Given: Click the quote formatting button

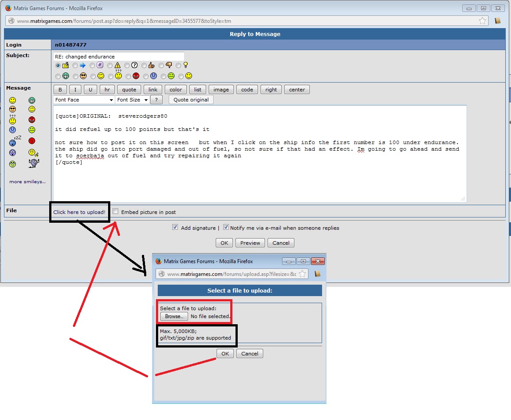Looking at the screenshot, I should 129,90.
